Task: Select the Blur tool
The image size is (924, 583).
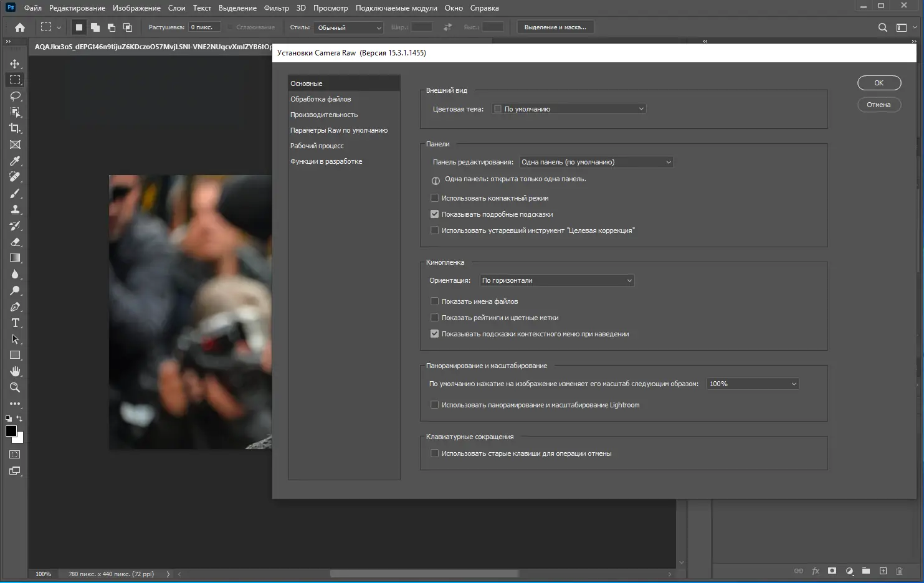Action: pyautogui.click(x=15, y=274)
